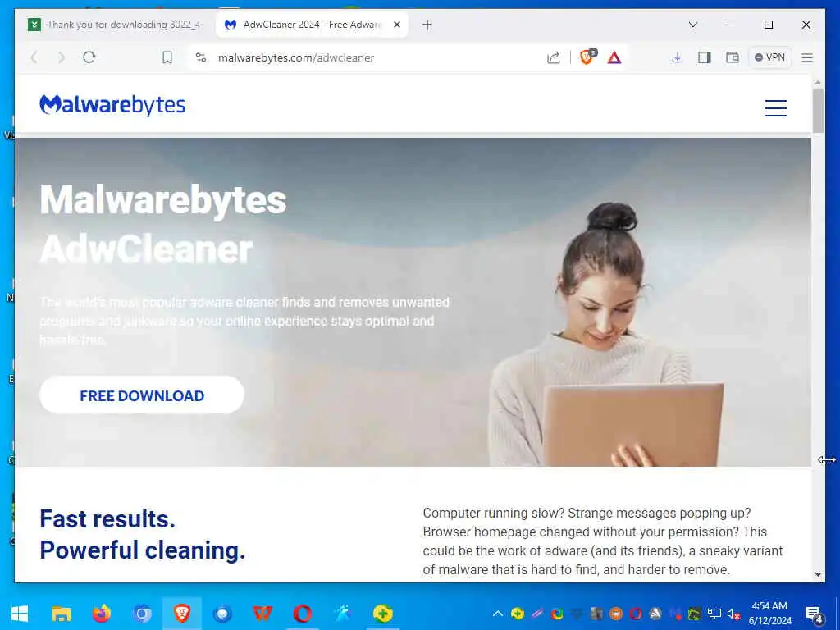Open Brave Wallet icon
The image size is (840, 630).
pos(733,57)
